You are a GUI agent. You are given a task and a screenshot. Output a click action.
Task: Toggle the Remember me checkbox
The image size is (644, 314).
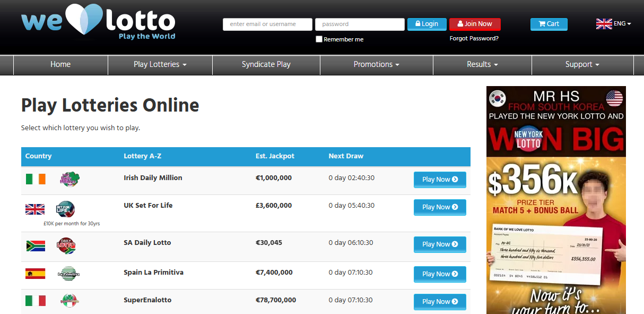pyautogui.click(x=319, y=39)
